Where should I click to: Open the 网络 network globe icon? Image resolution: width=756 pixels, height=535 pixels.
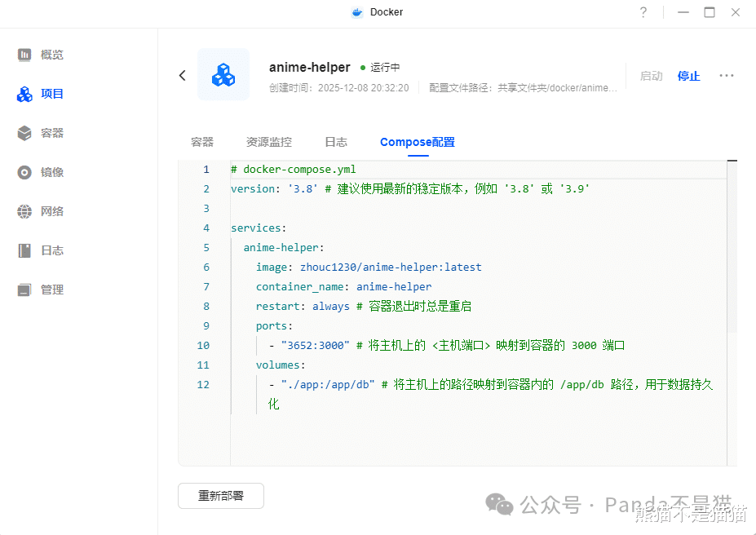pyautogui.click(x=24, y=211)
